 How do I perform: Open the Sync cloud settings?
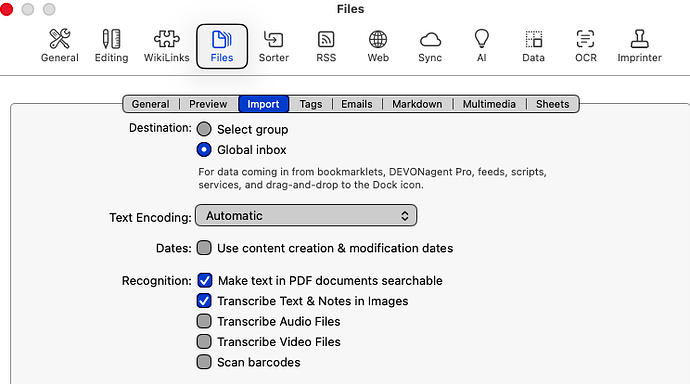click(x=430, y=46)
